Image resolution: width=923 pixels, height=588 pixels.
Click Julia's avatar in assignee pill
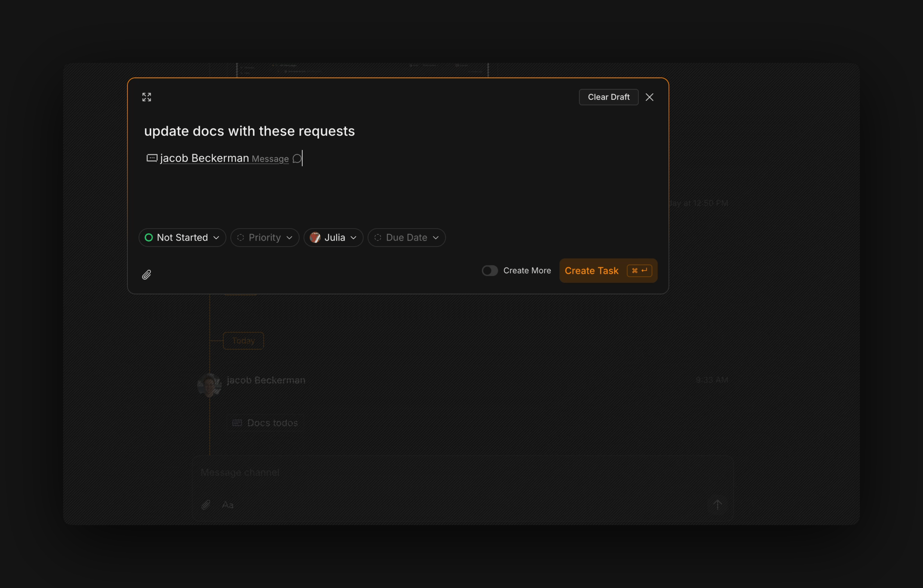[315, 238]
